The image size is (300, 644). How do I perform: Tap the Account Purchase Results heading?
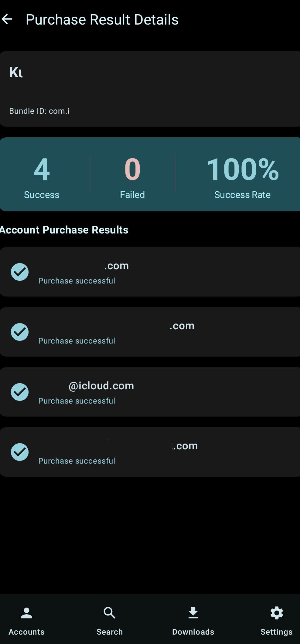click(x=64, y=230)
